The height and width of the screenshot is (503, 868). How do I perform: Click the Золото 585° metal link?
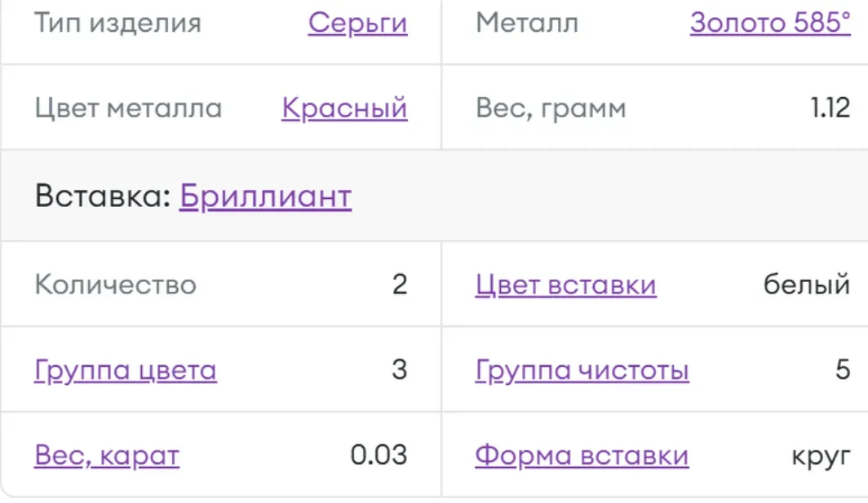(770, 24)
